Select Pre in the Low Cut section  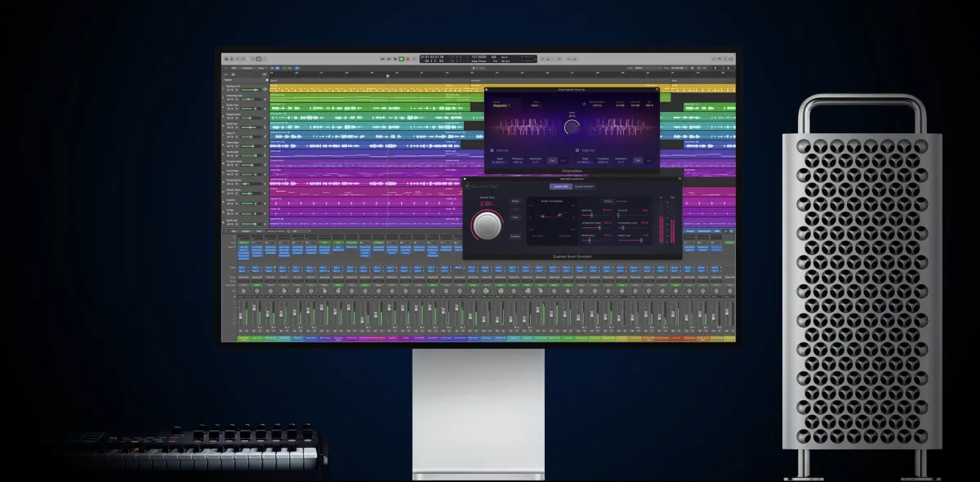pos(552,160)
